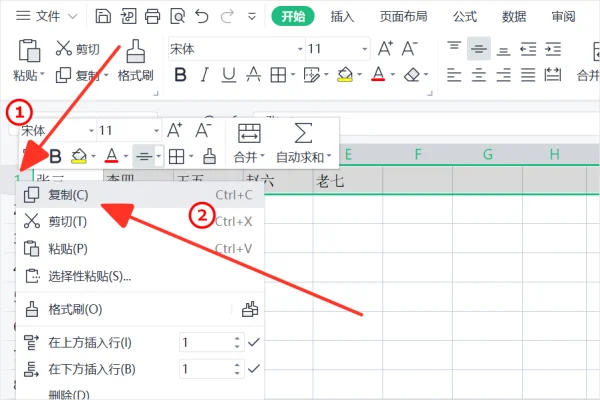Screen dimensions: 600x400
Task: Click the ribbon 剪切 cut button
Action: click(x=78, y=49)
